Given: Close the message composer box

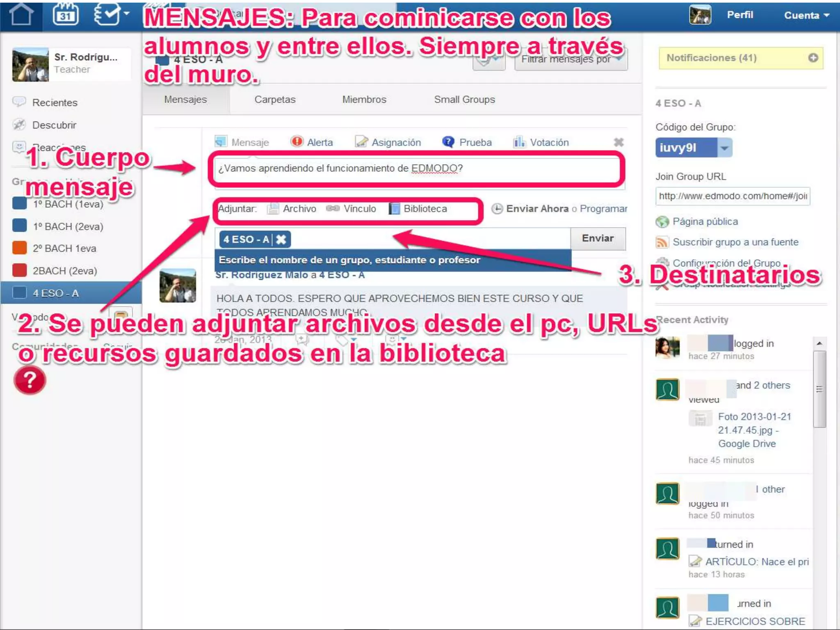Looking at the screenshot, I should coord(619,142).
